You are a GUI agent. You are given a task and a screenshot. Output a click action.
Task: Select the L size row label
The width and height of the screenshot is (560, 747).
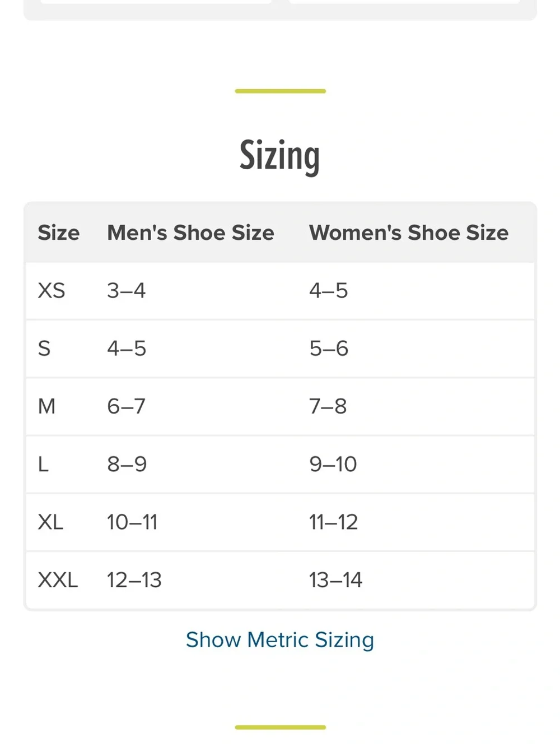(x=43, y=464)
